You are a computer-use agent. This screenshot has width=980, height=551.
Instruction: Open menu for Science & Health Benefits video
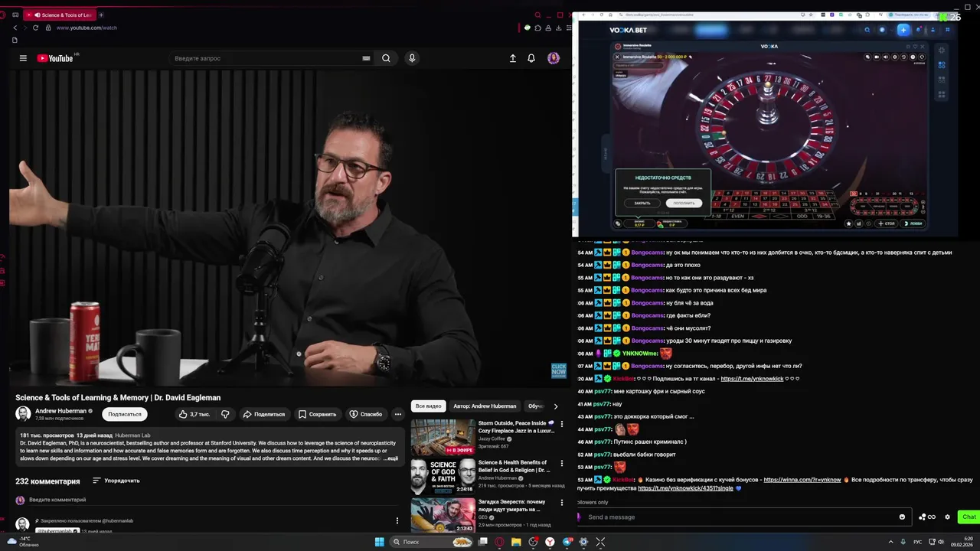point(562,464)
